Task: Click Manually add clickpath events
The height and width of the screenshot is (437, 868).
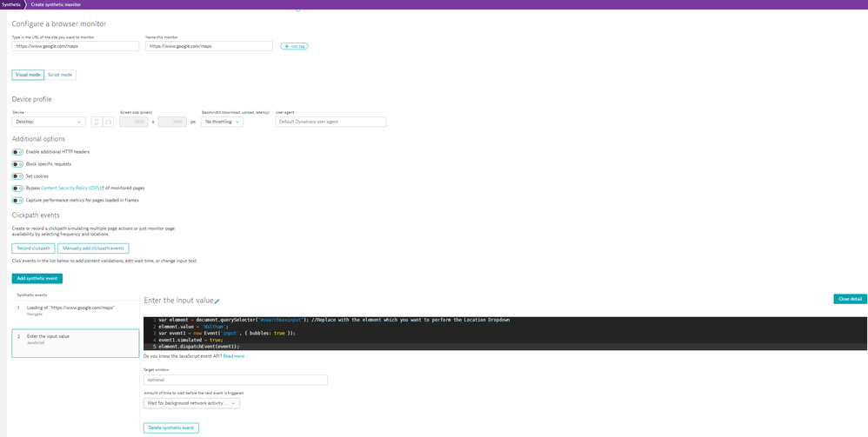Action: [x=93, y=248]
